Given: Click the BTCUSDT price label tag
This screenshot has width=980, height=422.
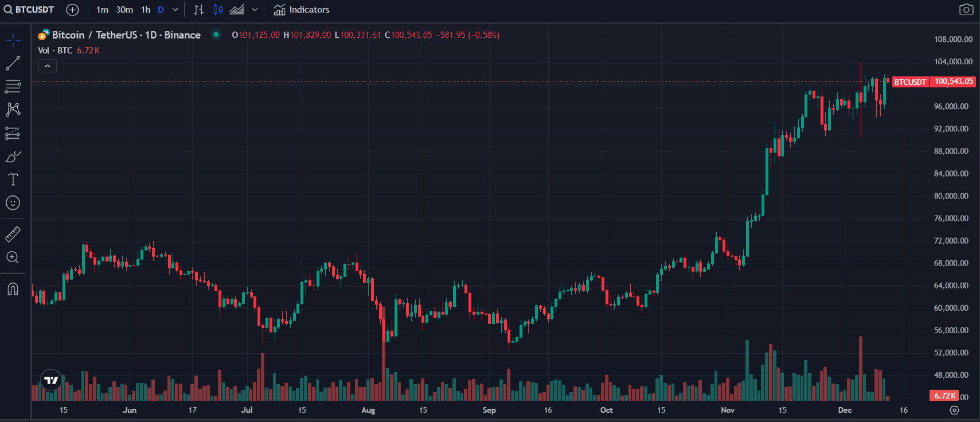Looking at the screenshot, I should click(910, 82).
